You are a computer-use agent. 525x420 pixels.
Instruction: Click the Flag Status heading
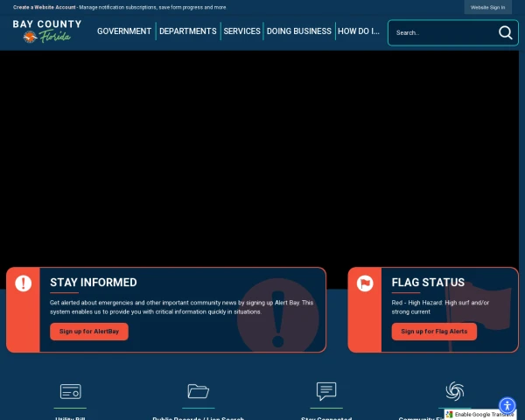coord(428,283)
